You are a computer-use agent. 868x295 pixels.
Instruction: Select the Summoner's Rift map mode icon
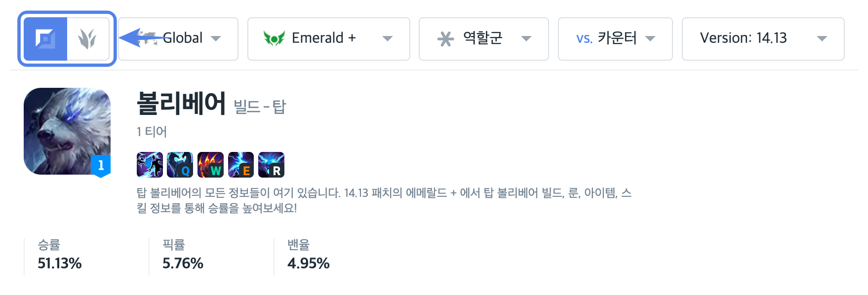pyautogui.click(x=45, y=39)
